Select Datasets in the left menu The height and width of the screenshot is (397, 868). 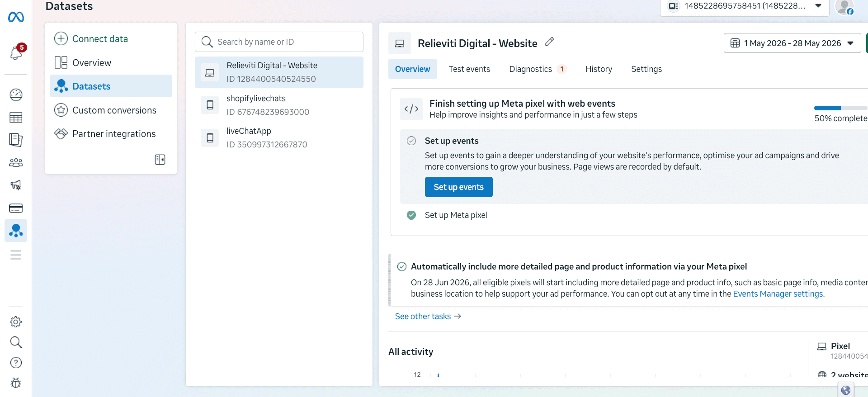click(x=111, y=86)
